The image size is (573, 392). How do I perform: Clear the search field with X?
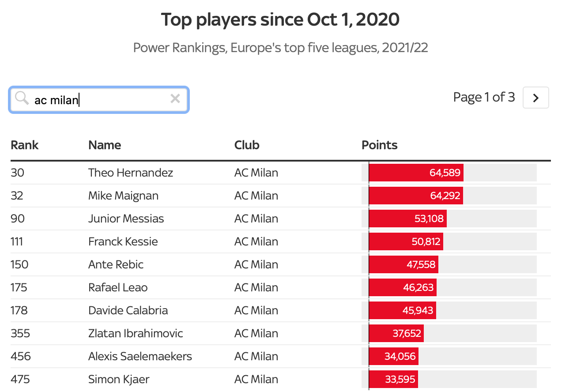(x=175, y=98)
